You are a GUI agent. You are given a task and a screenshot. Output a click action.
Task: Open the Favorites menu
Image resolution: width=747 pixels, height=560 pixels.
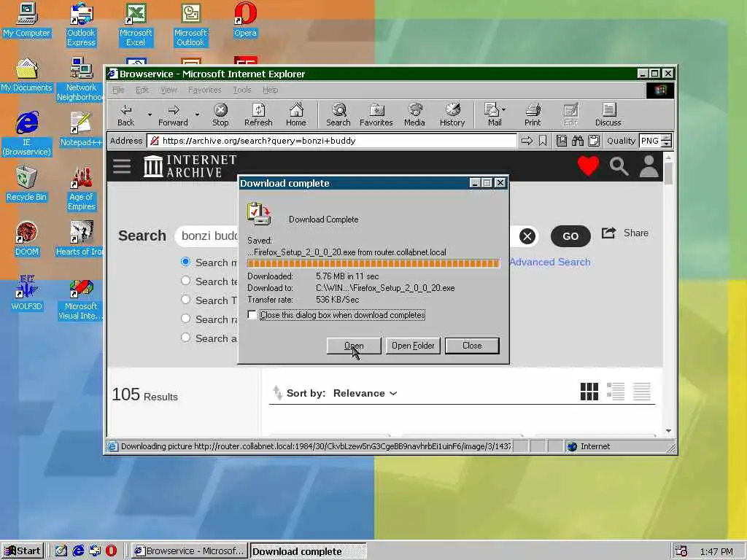pyautogui.click(x=205, y=90)
